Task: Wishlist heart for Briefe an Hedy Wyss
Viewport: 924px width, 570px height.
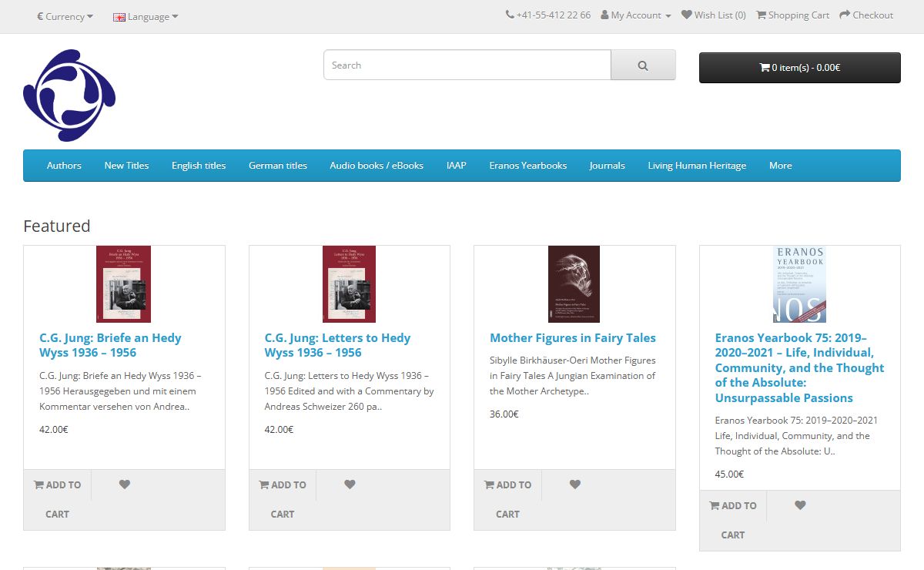Action: coord(125,484)
